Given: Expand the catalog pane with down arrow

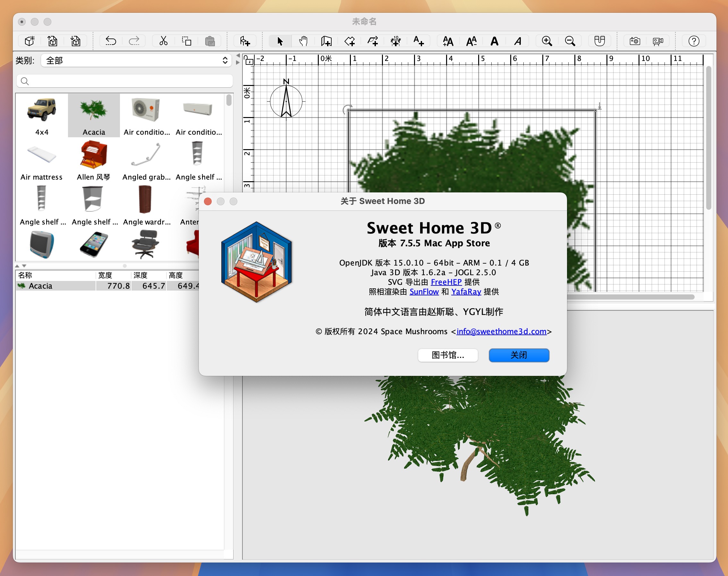Looking at the screenshot, I should (x=24, y=266).
